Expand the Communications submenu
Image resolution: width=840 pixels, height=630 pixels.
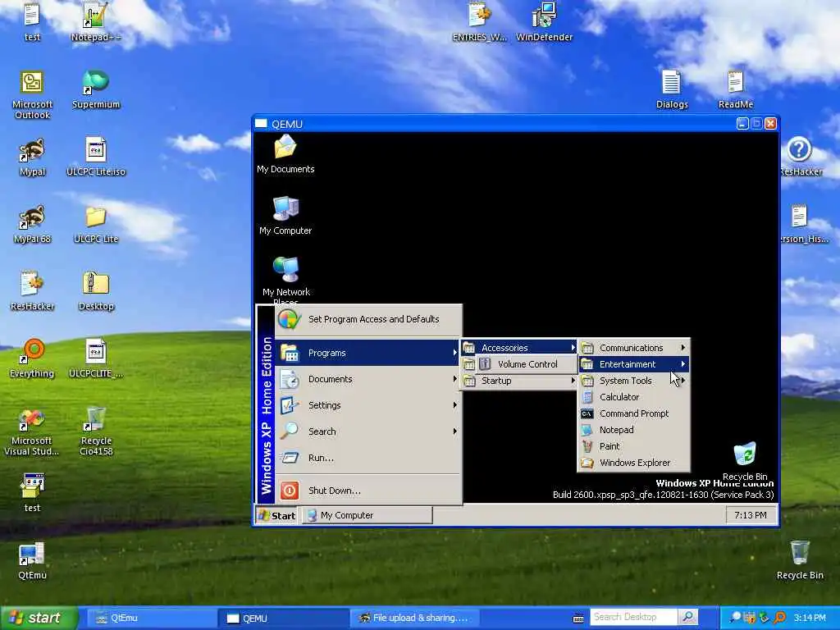click(x=634, y=348)
